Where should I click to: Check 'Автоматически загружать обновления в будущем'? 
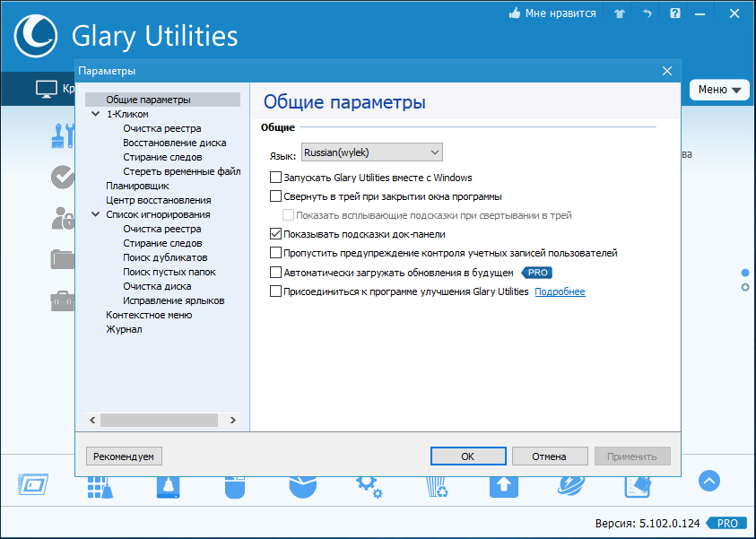pyautogui.click(x=275, y=273)
